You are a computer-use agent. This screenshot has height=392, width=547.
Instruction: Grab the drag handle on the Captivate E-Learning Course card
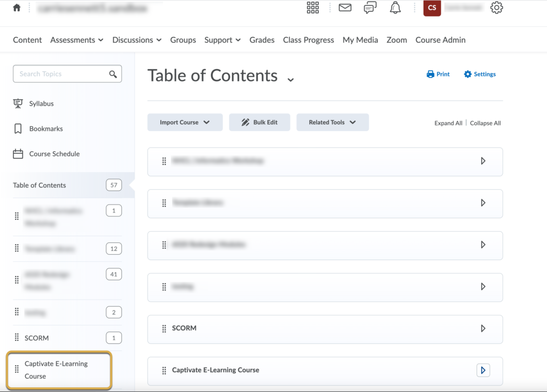(x=164, y=371)
